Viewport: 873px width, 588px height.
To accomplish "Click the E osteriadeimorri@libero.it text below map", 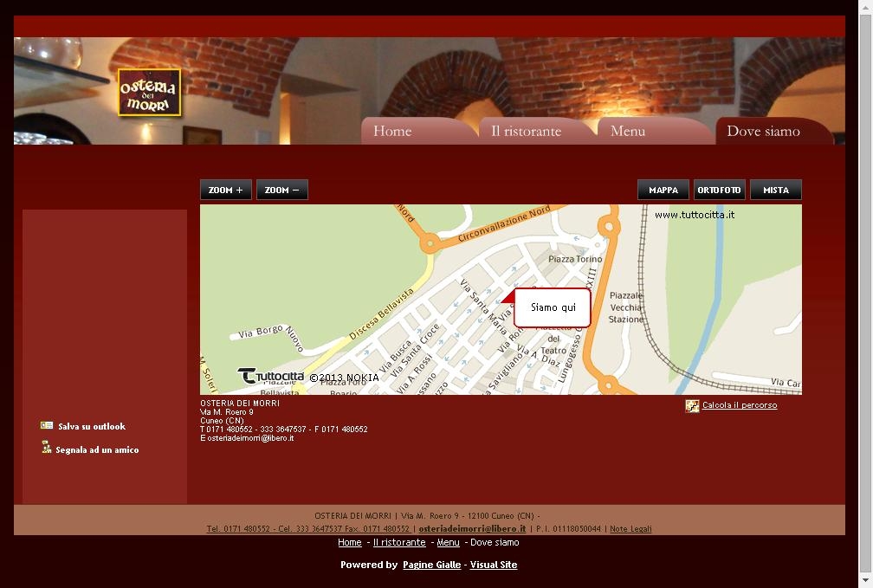I will click(247, 438).
